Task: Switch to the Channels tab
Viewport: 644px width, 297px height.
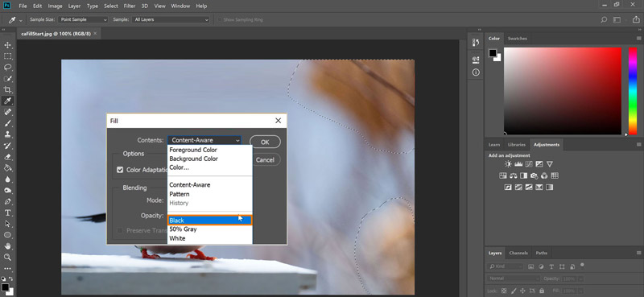Action: (518, 253)
